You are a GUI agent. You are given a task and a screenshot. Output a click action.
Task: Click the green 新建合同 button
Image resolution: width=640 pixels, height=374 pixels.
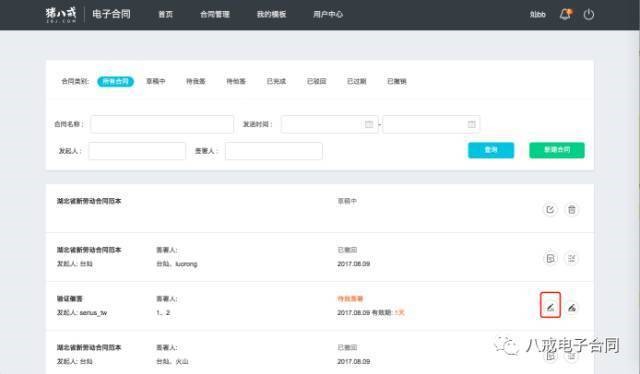pos(557,150)
